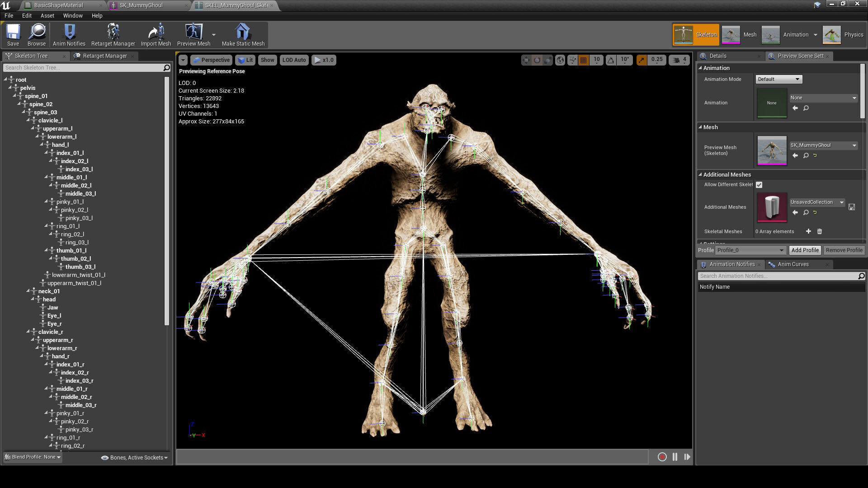The height and width of the screenshot is (488, 868).
Task: Open the Asset menu
Action: 47,15
